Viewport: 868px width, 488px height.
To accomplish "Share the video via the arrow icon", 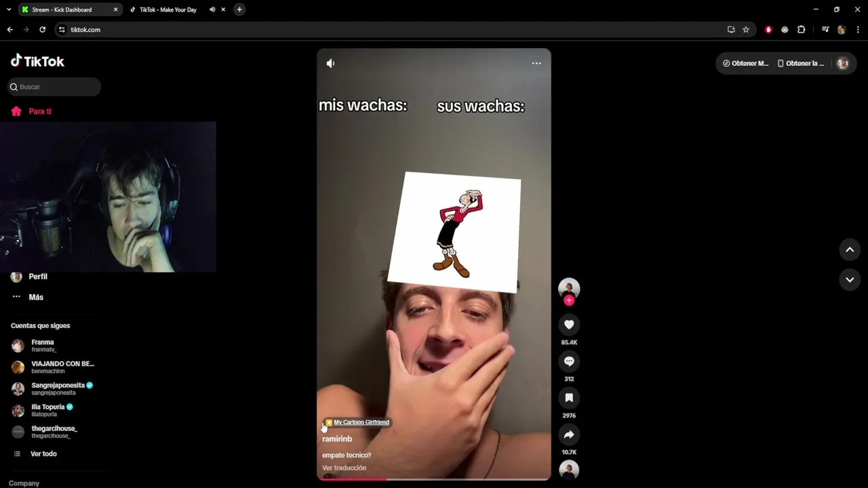I will 569,434.
